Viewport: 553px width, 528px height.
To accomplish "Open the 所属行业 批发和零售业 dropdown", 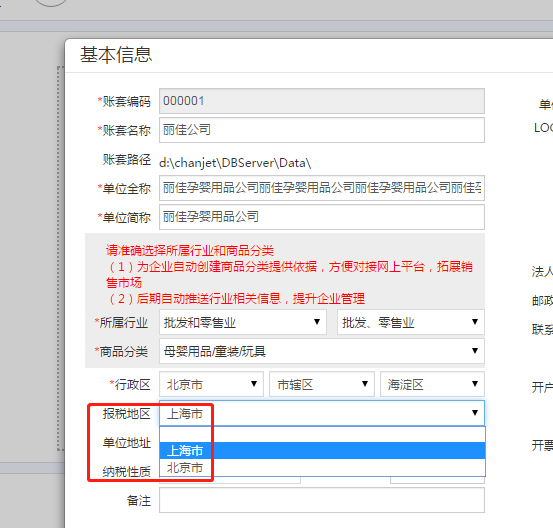I will [243, 322].
